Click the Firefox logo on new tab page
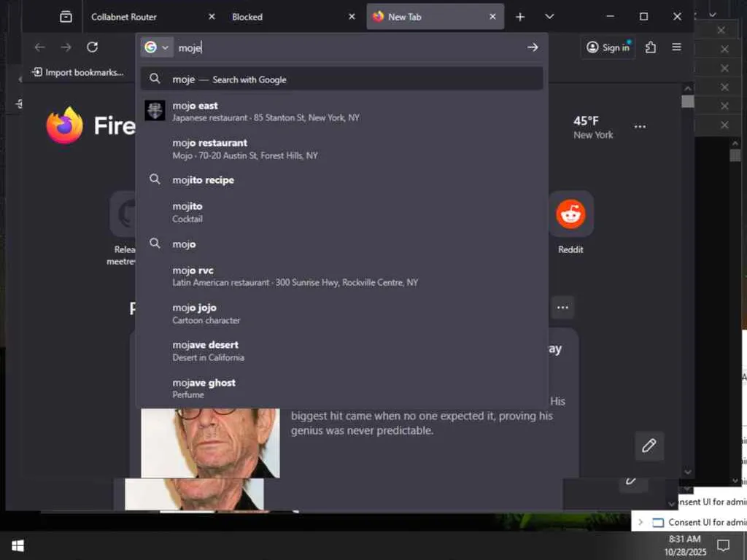 pyautogui.click(x=65, y=125)
